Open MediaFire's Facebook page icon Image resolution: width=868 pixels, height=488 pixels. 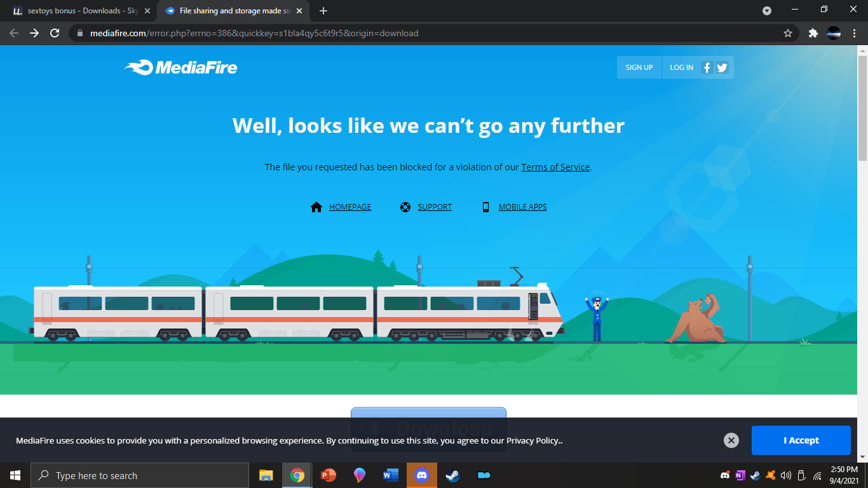(707, 67)
